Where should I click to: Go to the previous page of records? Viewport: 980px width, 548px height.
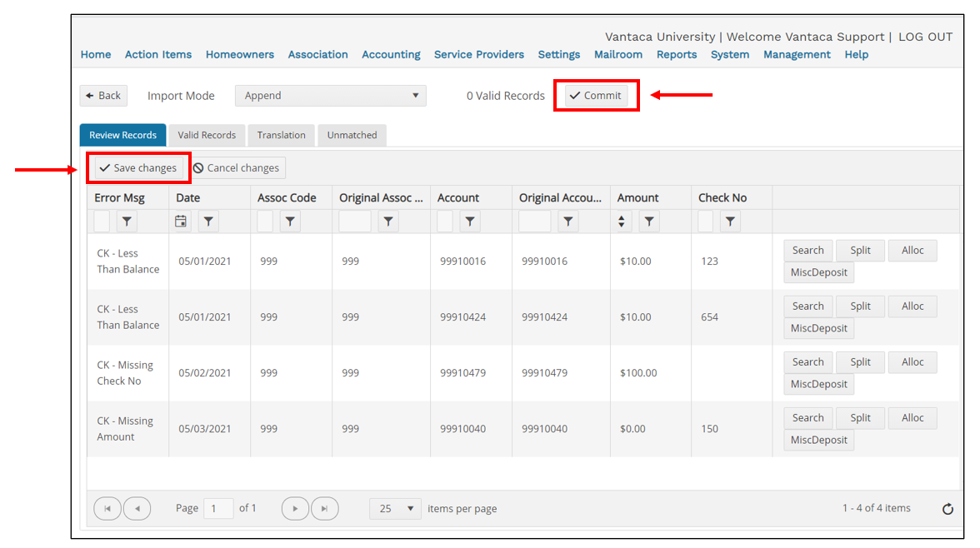click(137, 509)
